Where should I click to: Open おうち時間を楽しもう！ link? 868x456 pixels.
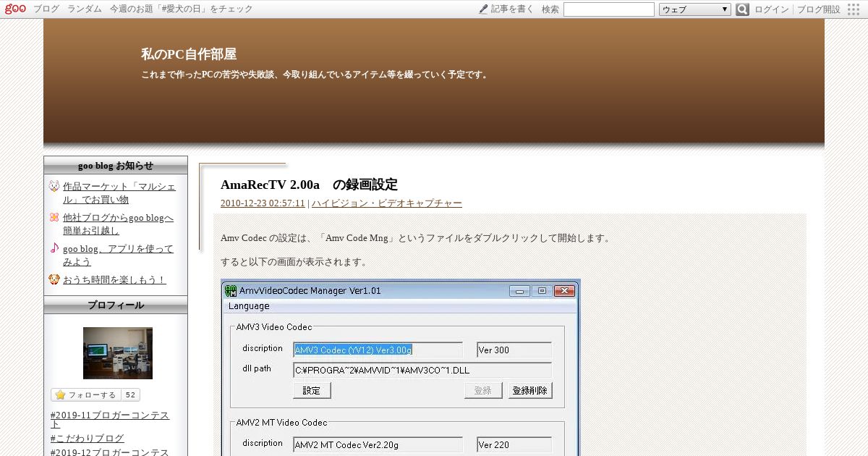[114, 279]
